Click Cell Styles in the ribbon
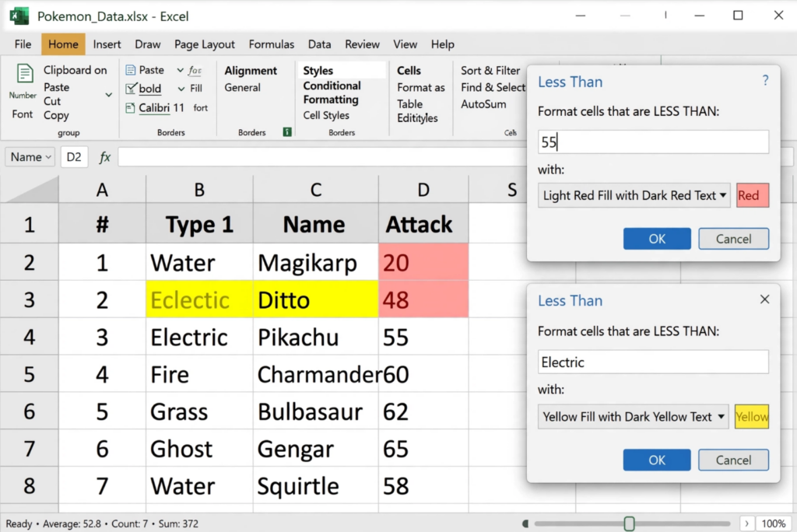Screen dimensions: 797x532 326,115
